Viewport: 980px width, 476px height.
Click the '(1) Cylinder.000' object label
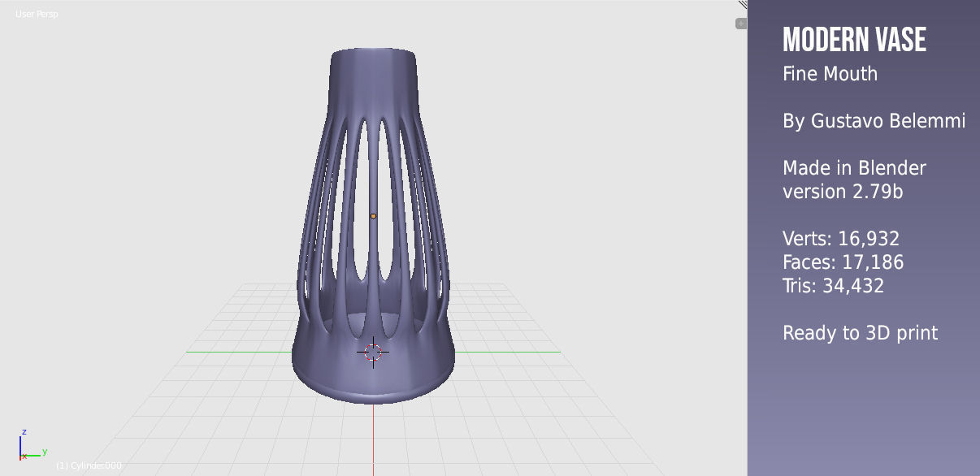click(x=89, y=465)
